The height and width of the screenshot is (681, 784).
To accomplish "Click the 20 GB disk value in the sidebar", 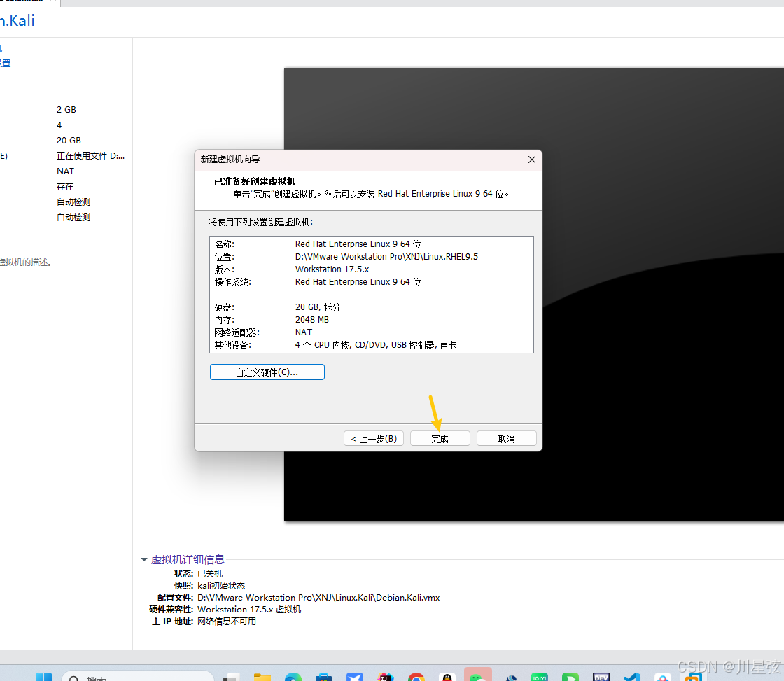I will pos(69,141).
